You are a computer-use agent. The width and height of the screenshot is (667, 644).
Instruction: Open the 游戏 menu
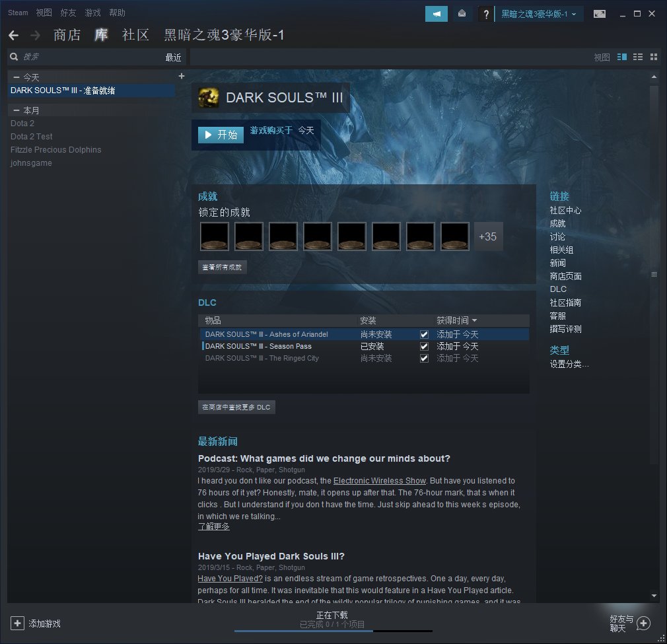click(92, 13)
